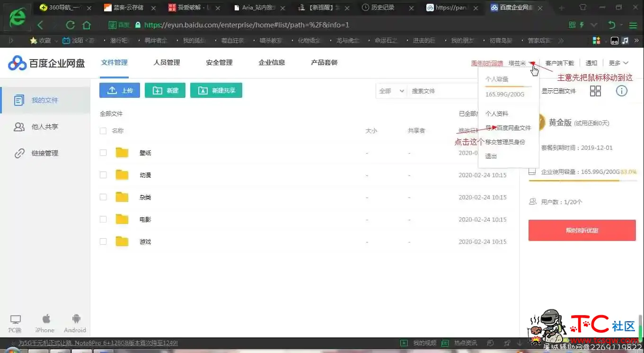Screen dimensions: 644x353
Task: Switch to 文件管理 tab
Action: pos(115,62)
